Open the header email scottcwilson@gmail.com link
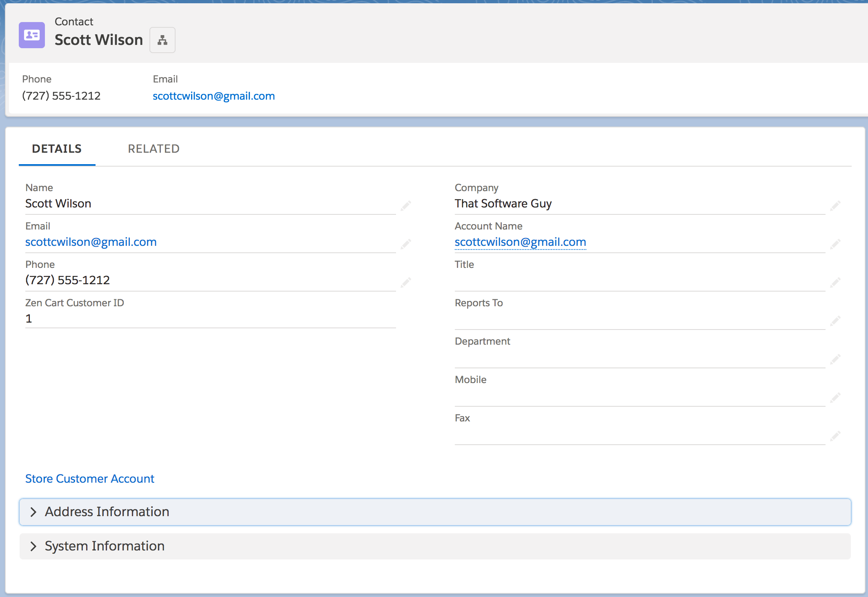This screenshot has width=868, height=597. point(214,96)
